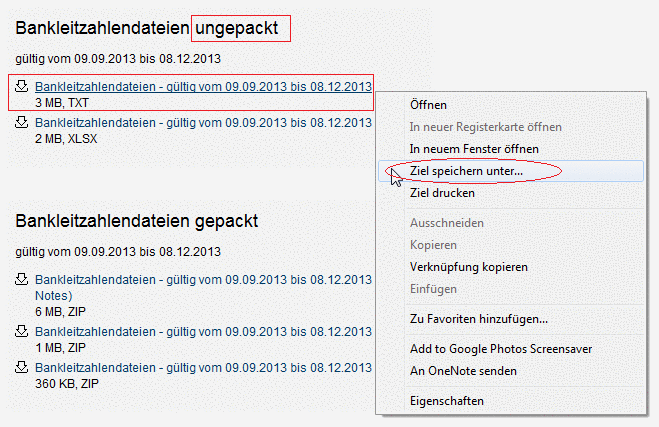The width and height of the screenshot is (659, 427).
Task: Click the '6 MB, ZIP' file size text
Action: tap(61, 312)
